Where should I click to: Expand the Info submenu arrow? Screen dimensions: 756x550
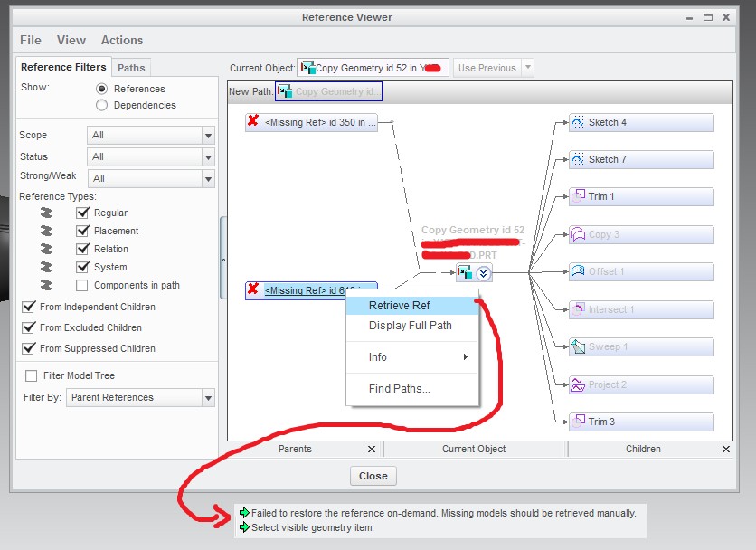point(466,356)
